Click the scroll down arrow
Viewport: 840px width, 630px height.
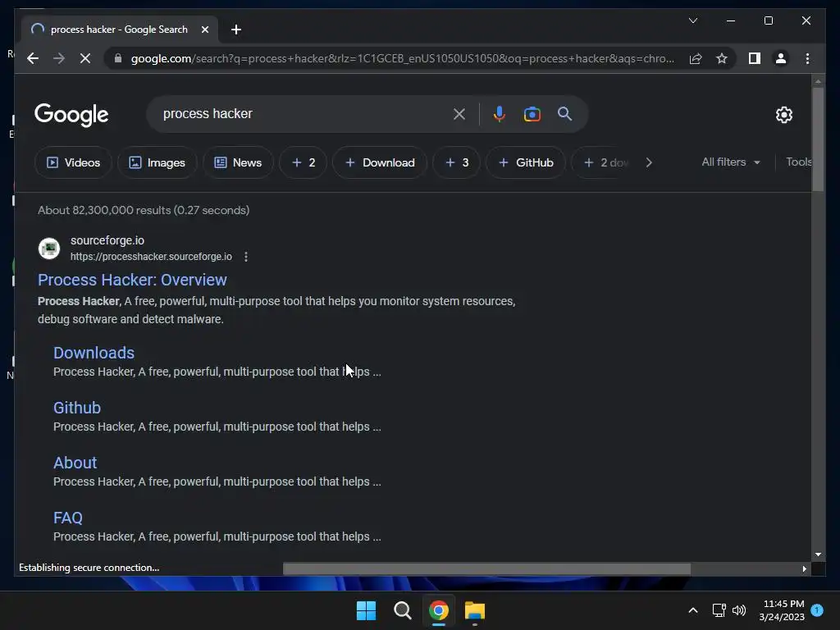(818, 555)
